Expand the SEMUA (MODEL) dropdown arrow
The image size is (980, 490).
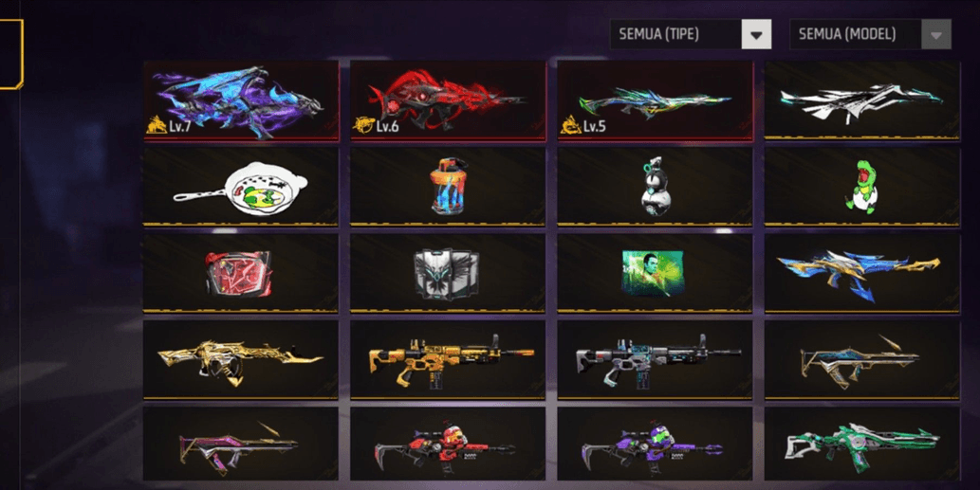(936, 34)
